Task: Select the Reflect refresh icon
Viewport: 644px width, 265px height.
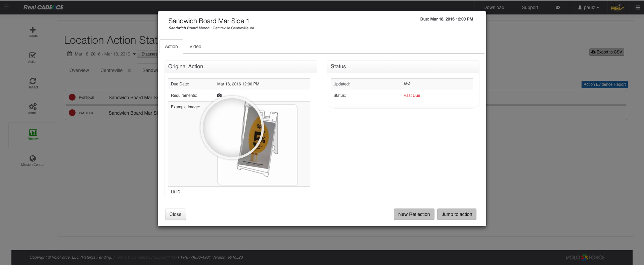Action: tap(33, 81)
